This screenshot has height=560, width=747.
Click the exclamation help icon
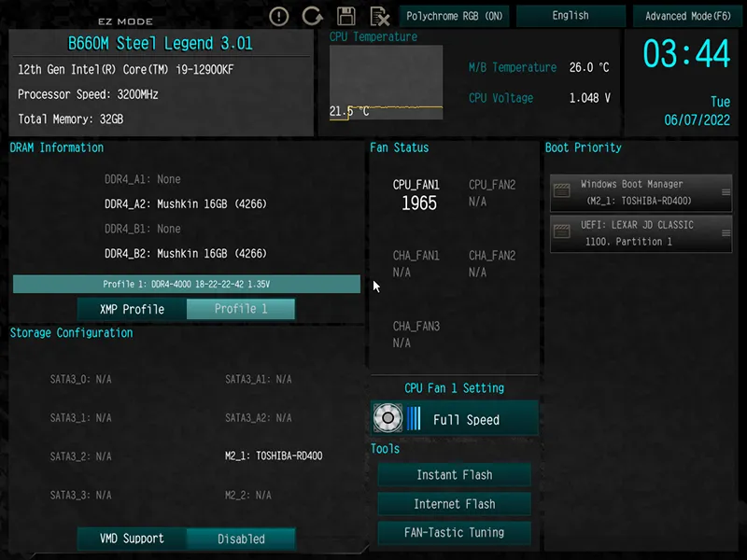click(279, 16)
